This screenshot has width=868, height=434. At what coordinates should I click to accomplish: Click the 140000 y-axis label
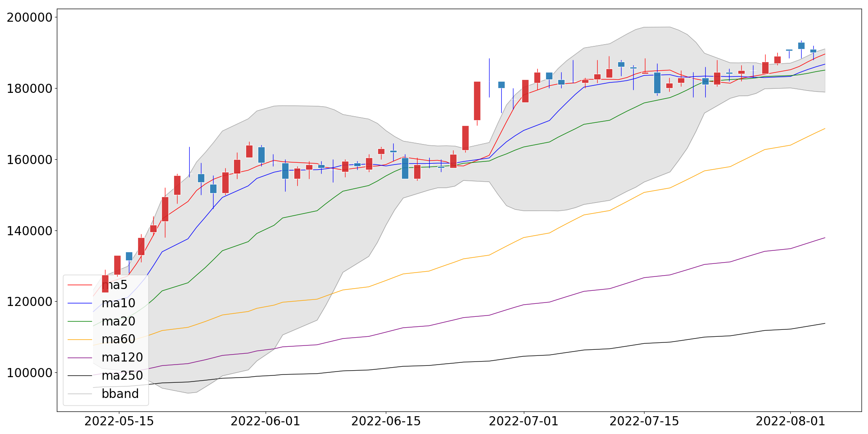point(30,231)
